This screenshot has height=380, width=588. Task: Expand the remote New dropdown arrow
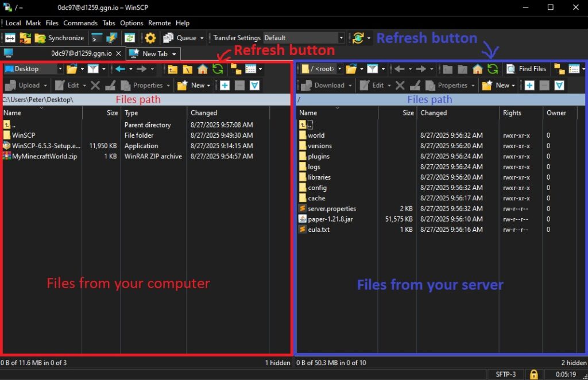(x=513, y=86)
